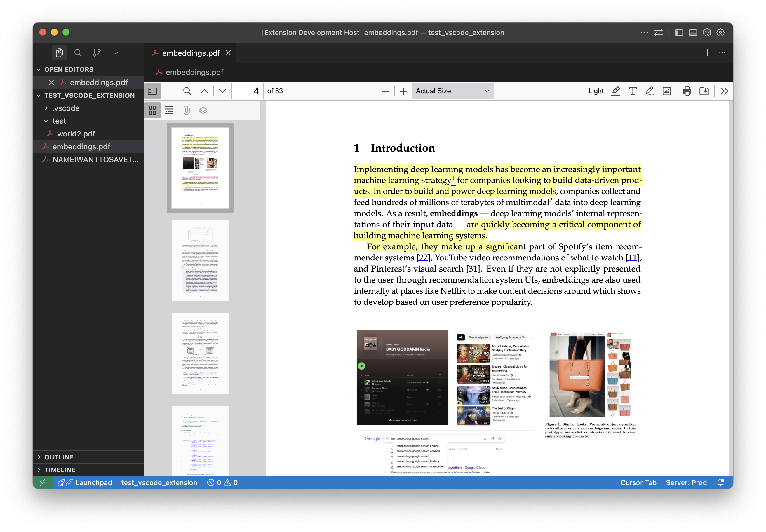This screenshot has height=532, width=766.
Task: Open the Find in document magnifier
Action: 187,91
